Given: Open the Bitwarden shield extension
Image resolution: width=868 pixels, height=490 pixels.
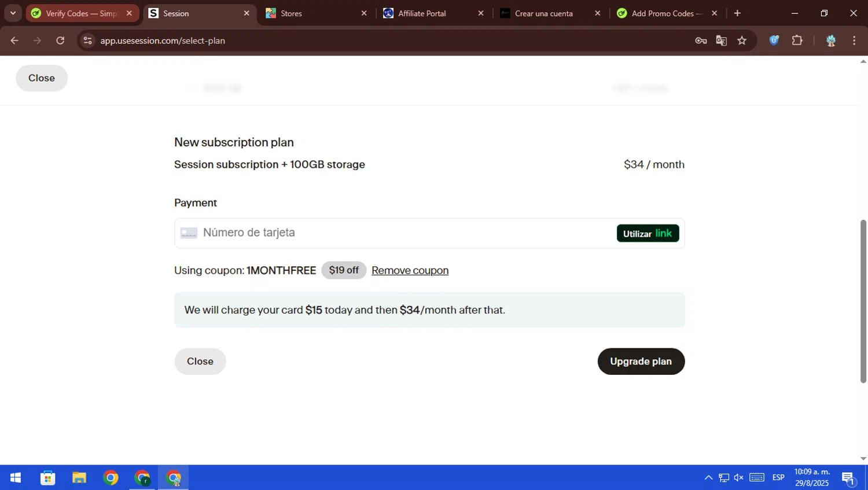Looking at the screenshot, I should (x=774, y=40).
